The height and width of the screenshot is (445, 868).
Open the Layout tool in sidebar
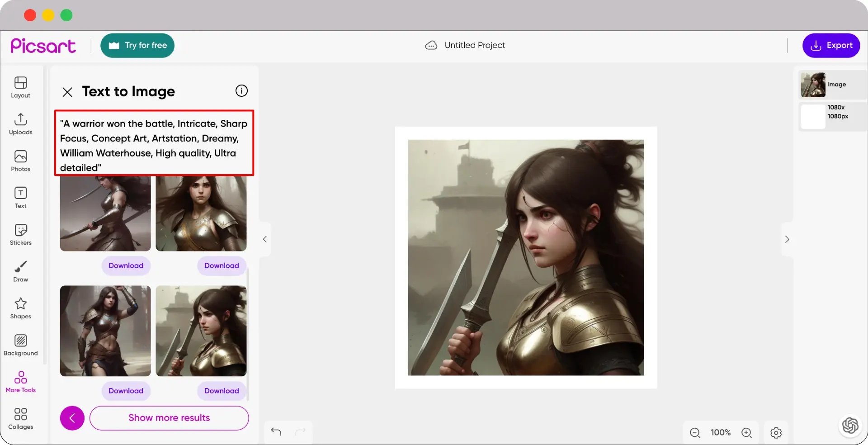20,87
